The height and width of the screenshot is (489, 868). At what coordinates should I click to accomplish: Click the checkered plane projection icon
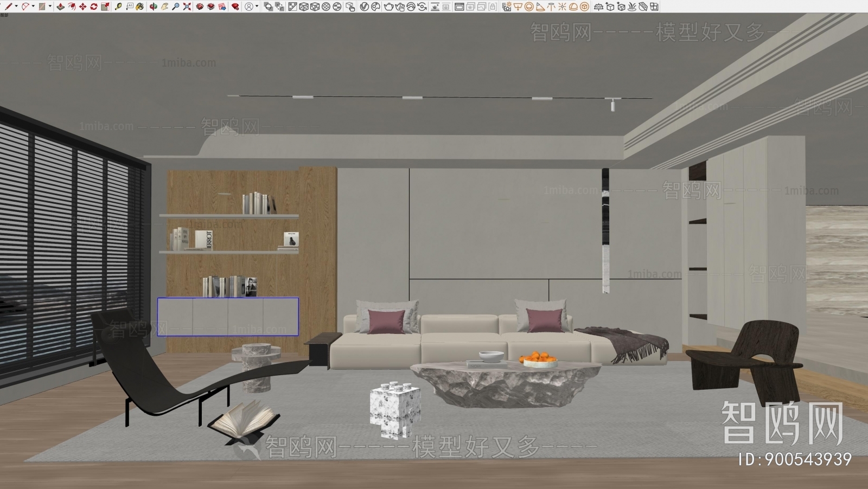click(293, 7)
